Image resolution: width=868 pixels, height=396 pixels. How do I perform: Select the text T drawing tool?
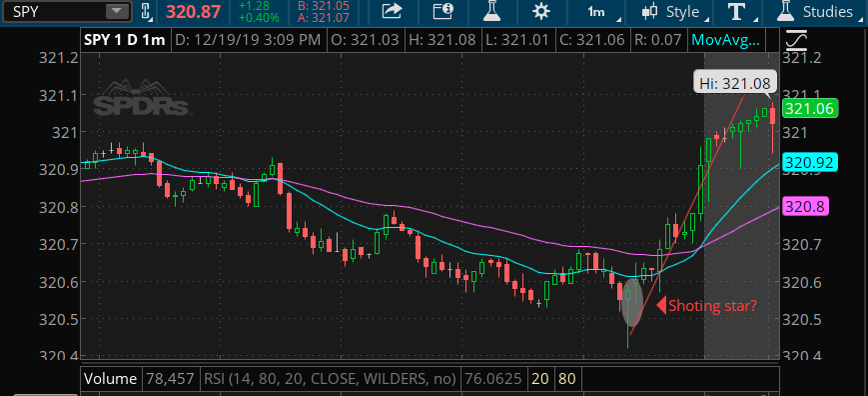tap(734, 12)
